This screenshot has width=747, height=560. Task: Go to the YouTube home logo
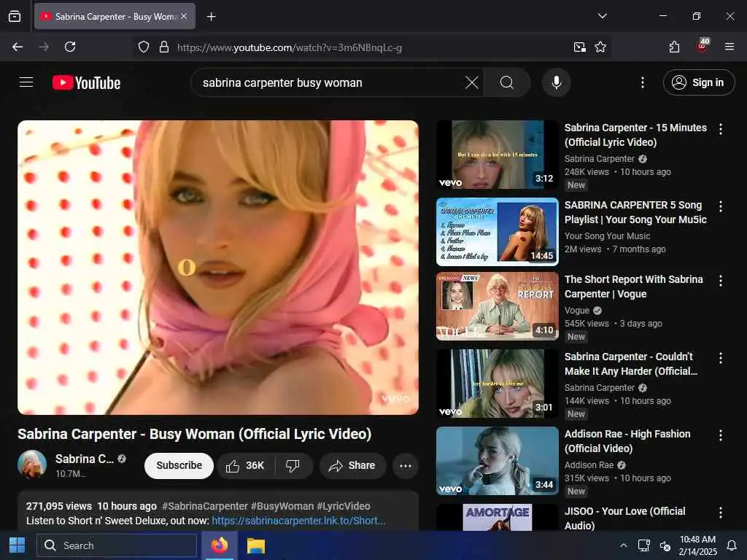pos(86,83)
